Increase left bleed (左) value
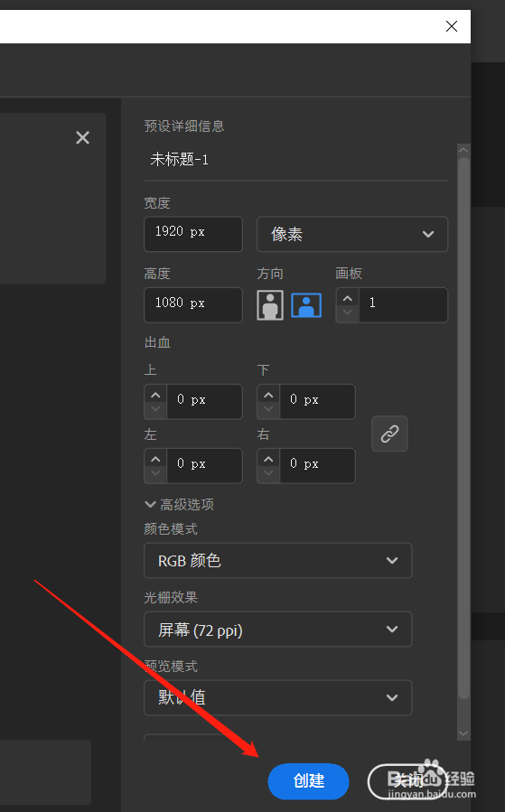The height and width of the screenshot is (812, 505). pyautogui.click(x=155, y=460)
